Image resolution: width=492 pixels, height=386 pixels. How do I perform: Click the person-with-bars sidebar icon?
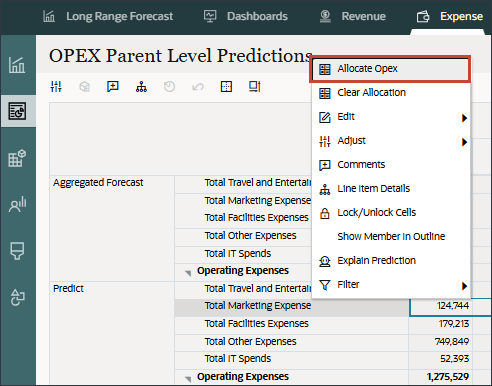[17, 204]
